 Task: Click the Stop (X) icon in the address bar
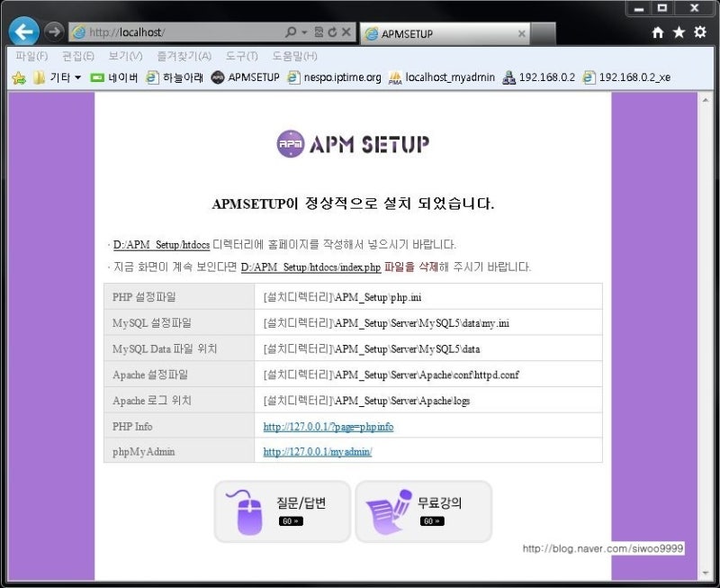pyautogui.click(x=346, y=31)
